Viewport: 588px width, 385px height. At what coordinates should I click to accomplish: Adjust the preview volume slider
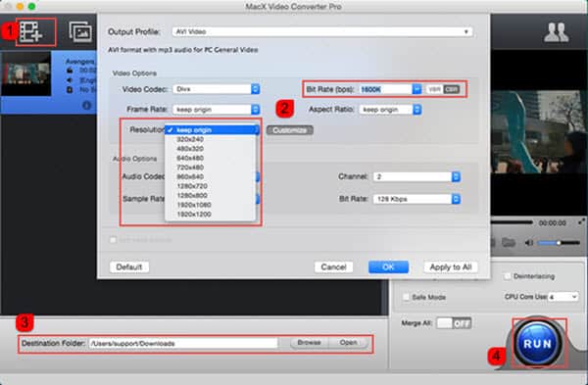(559, 243)
